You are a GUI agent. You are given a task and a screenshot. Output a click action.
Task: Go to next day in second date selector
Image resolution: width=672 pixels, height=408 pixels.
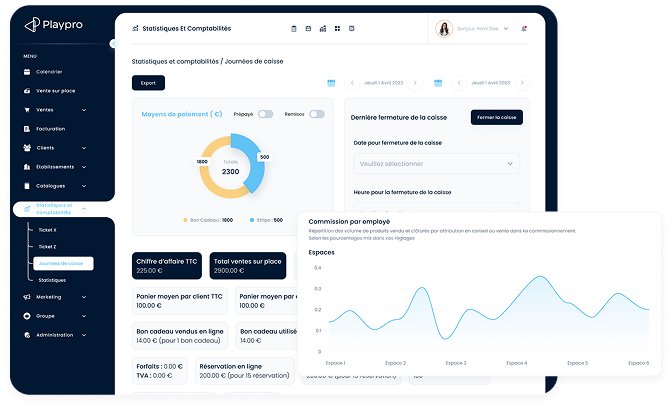pyautogui.click(x=522, y=83)
